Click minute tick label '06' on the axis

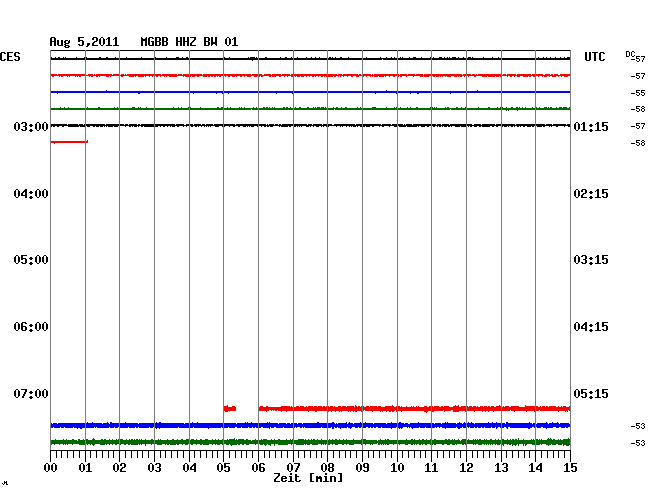tap(258, 468)
